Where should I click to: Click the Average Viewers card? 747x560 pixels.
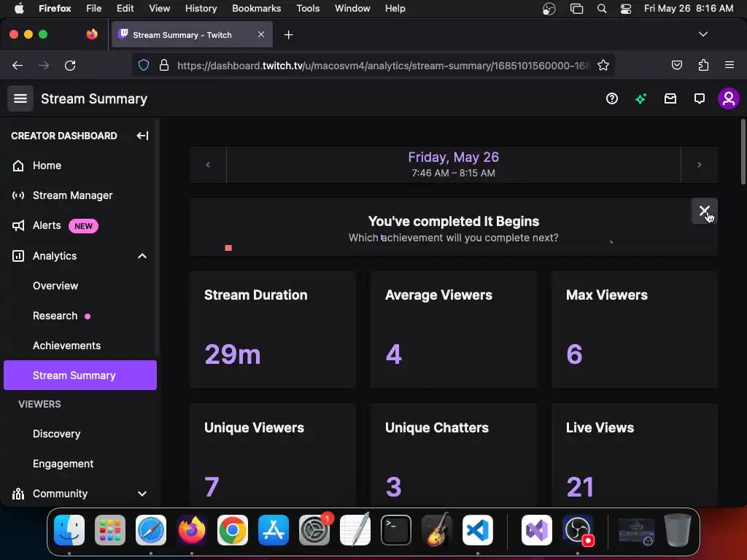(x=454, y=330)
